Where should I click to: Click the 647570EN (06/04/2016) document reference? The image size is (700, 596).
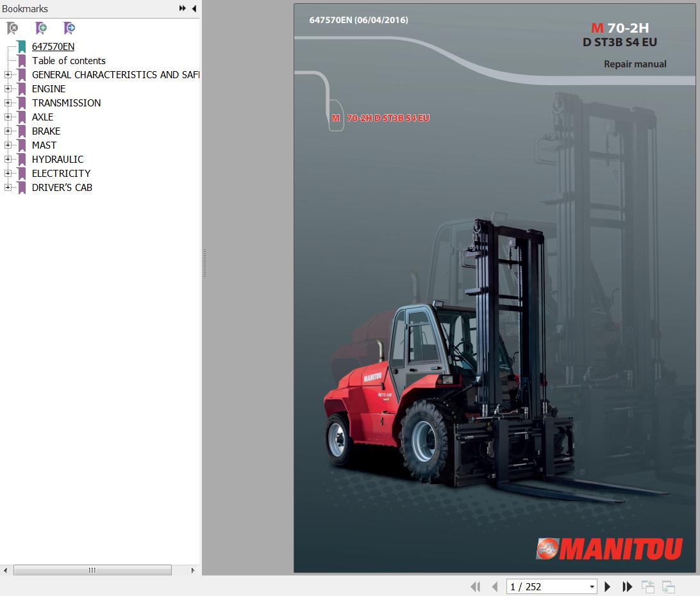[x=358, y=20]
